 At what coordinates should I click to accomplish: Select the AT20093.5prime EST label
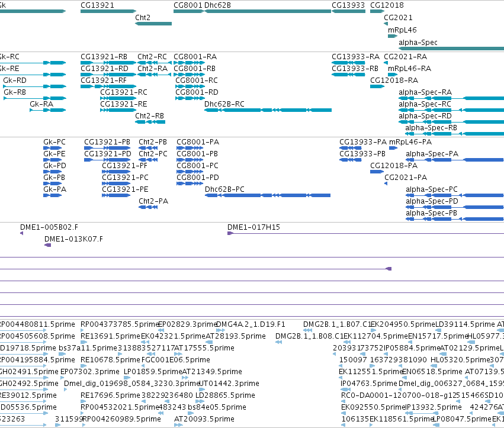pos(204,419)
